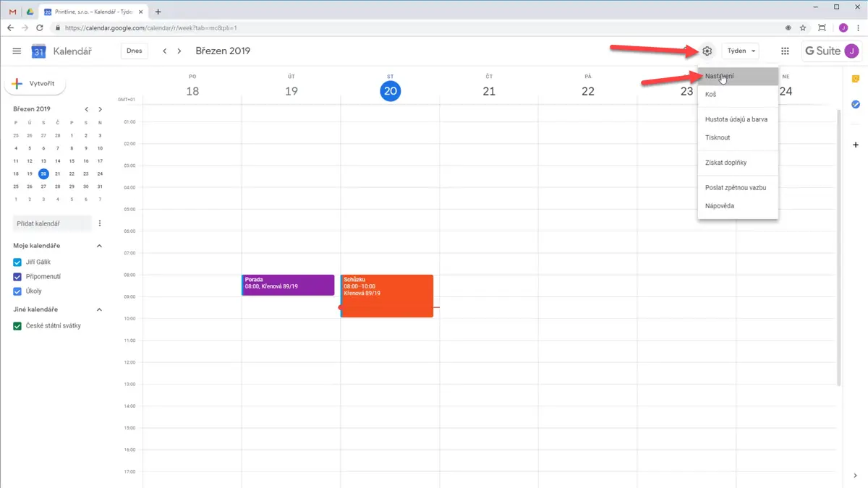Image resolution: width=868 pixels, height=488 pixels.
Task: Open the Porada event on Tuesday
Action: (288, 285)
